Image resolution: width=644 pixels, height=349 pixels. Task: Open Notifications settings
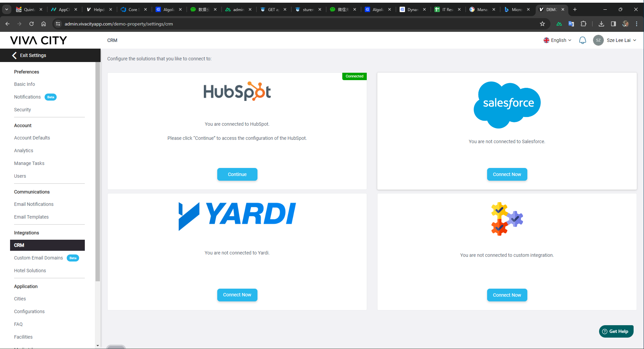(x=27, y=97)
